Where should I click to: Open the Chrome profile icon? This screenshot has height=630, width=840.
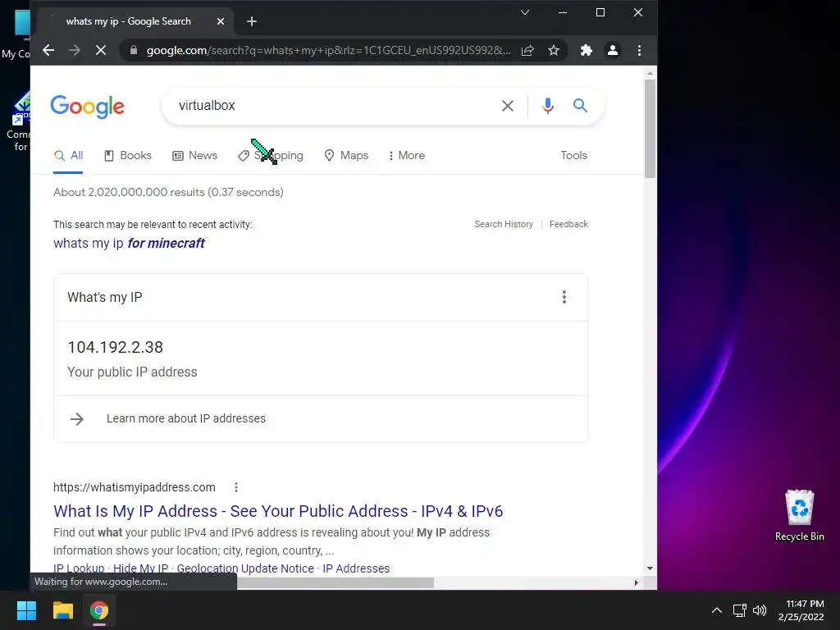[613, 50]
